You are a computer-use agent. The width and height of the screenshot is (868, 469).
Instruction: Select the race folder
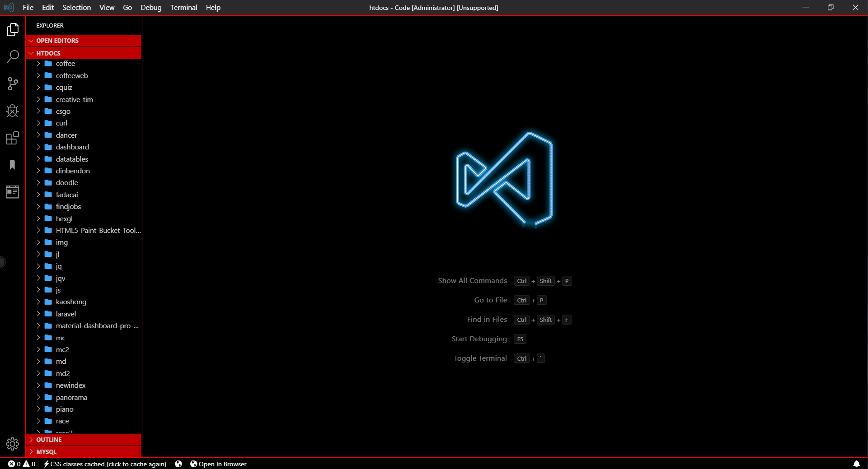click(x=84, y=421)
